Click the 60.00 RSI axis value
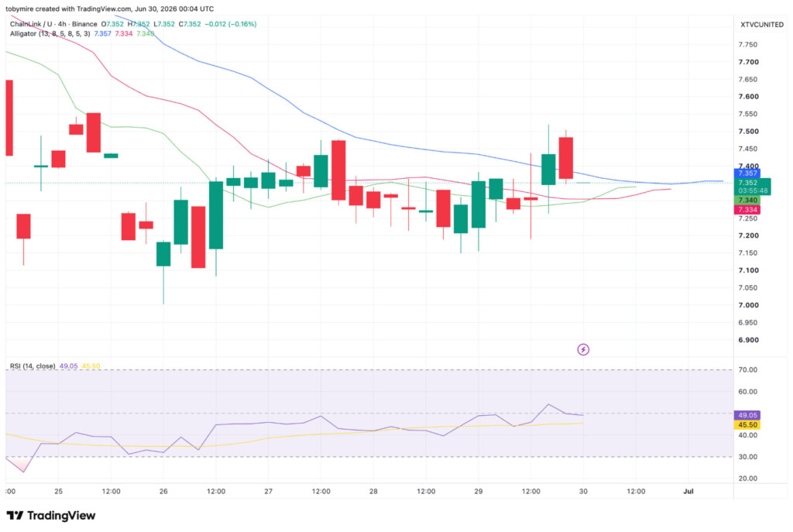Viewport: 793px width, 532px height. coord(747,391)
